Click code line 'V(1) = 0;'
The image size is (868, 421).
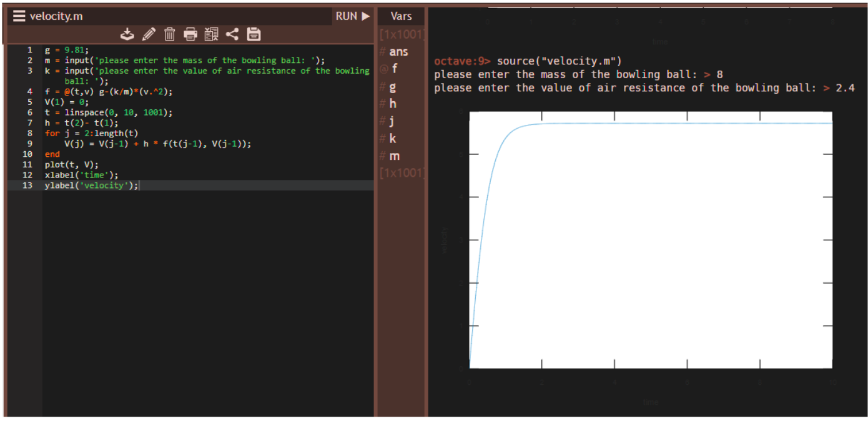point(67,102)
